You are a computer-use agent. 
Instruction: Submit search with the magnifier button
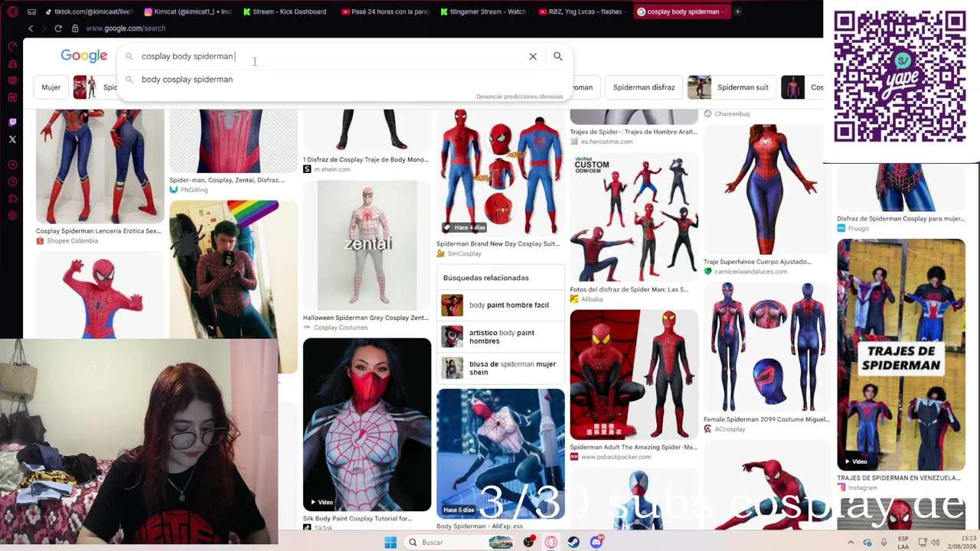click(x=558, y=57)
